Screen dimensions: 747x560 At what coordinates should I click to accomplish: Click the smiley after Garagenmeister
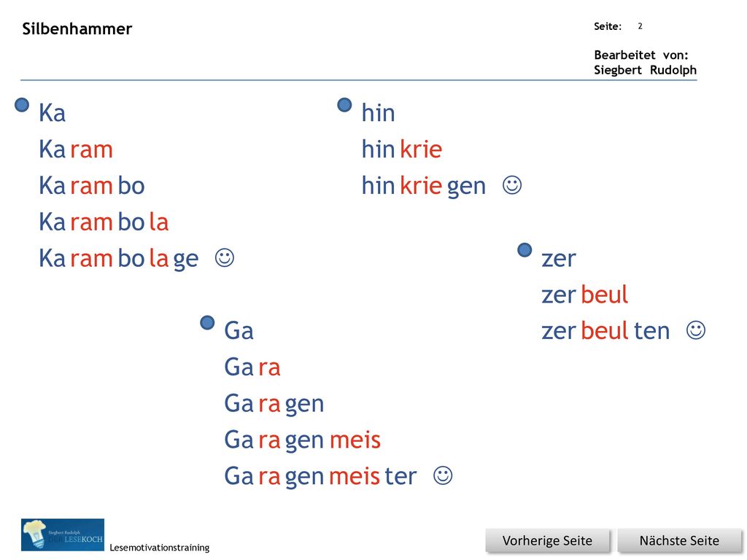443,475
